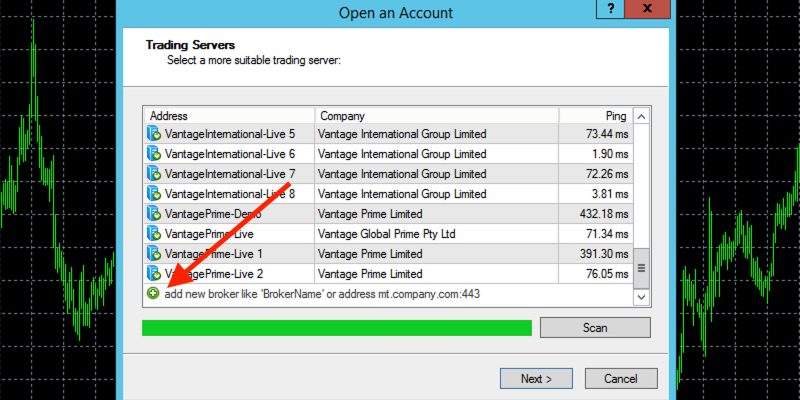
Task: Select VantageInternational-Live 7 server
Action: [x=389, y=174]
